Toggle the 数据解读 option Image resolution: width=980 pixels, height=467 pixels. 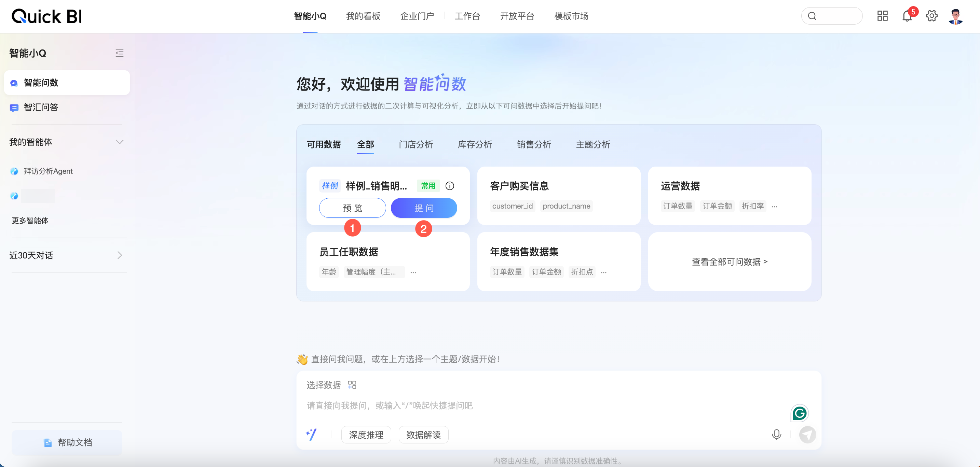click(x=423, y=435)
